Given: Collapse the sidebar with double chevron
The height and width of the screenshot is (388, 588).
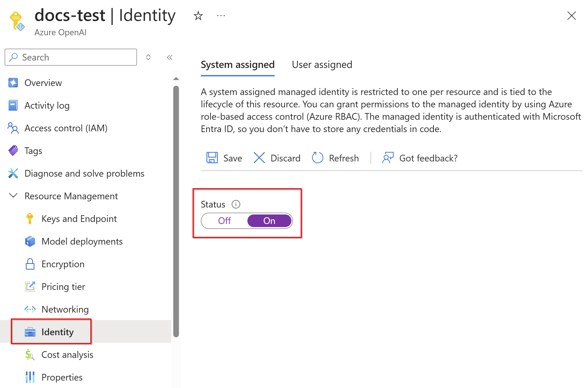Looking at the screenshot, I should (x=169, y=57).
